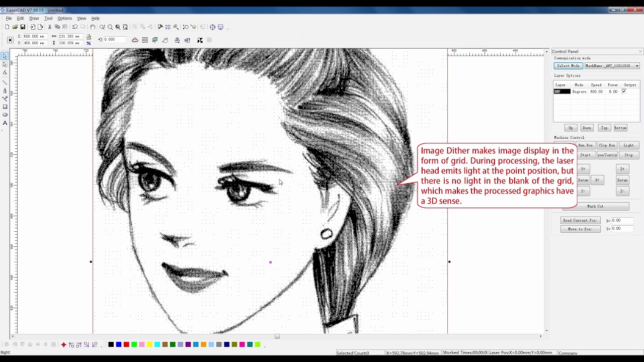The image size is (644, 362).
Task: Open the File menu
Action: pyautogui.click(x=9, y=18)
